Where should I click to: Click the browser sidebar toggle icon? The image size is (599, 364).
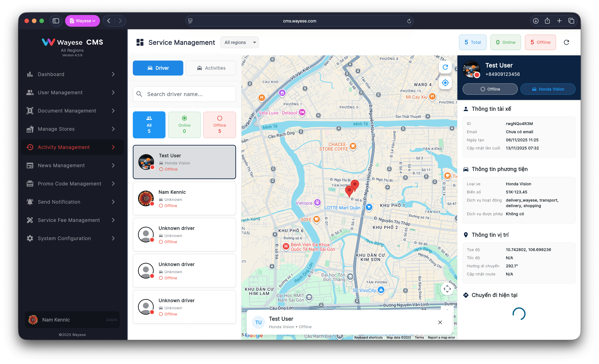[x=56, y=21]
